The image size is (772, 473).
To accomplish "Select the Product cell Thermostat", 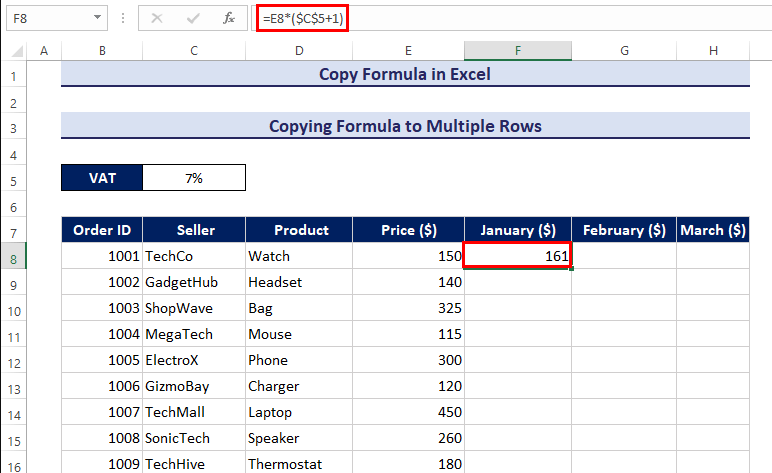I will click(303, 464).
